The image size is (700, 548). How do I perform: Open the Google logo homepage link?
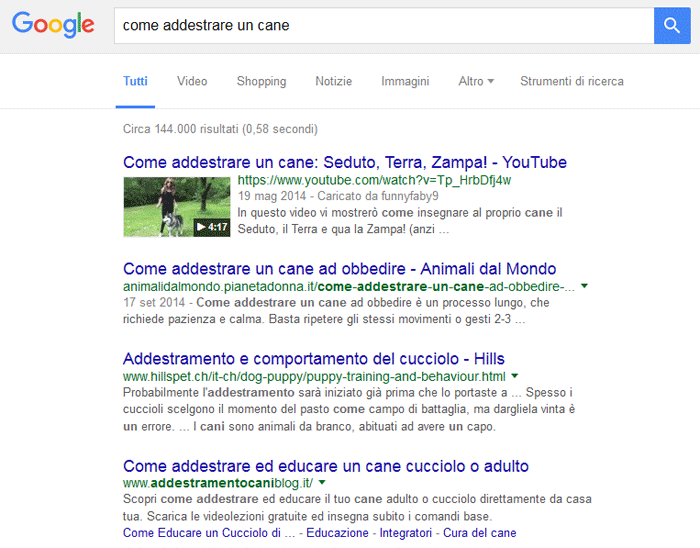click(53, 25)
